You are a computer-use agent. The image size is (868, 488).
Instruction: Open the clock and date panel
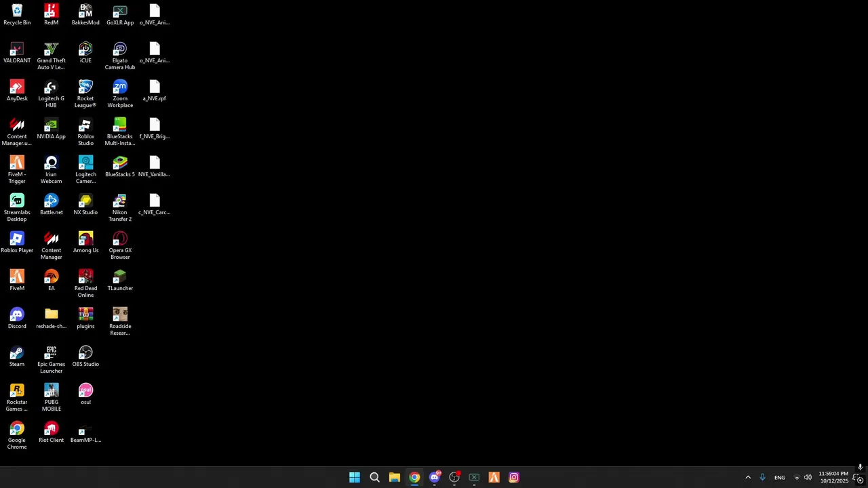(833, 477)
